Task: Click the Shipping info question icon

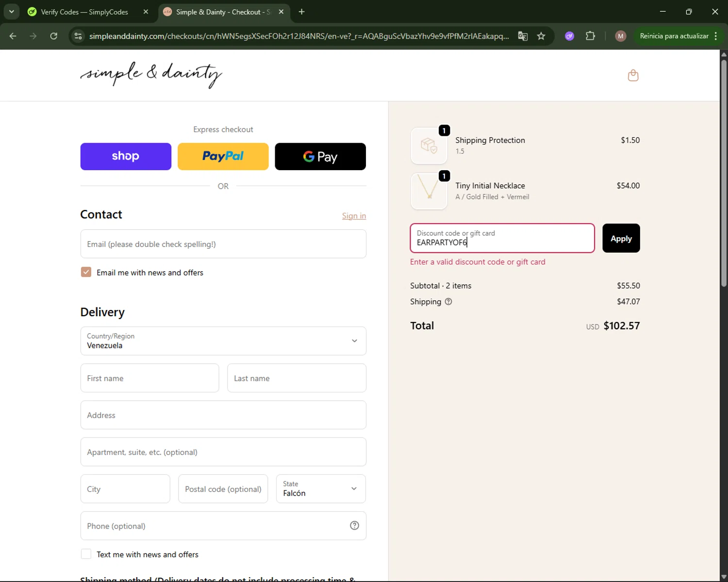Action: tap(448, 301)
